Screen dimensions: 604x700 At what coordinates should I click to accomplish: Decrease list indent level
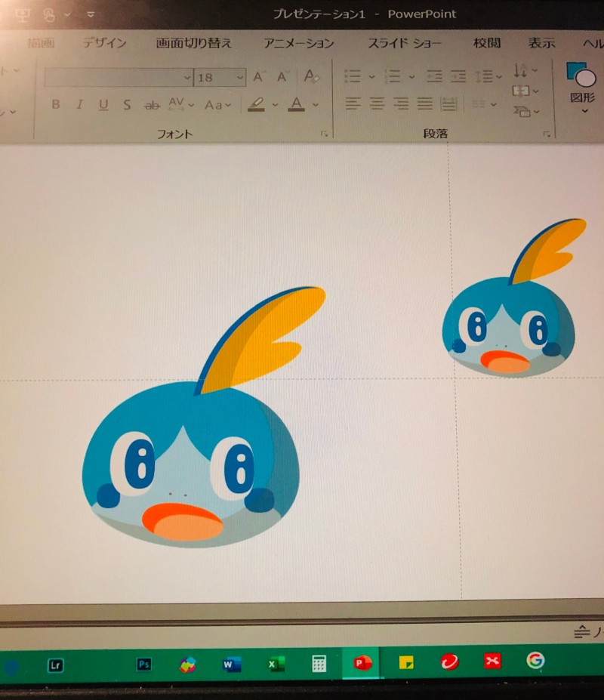coord(434,76)
